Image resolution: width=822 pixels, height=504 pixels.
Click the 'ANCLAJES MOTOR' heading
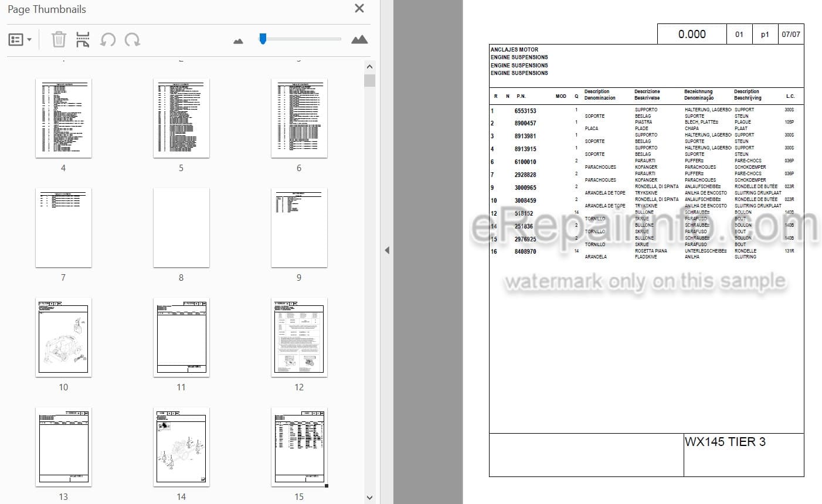point(514,50)
